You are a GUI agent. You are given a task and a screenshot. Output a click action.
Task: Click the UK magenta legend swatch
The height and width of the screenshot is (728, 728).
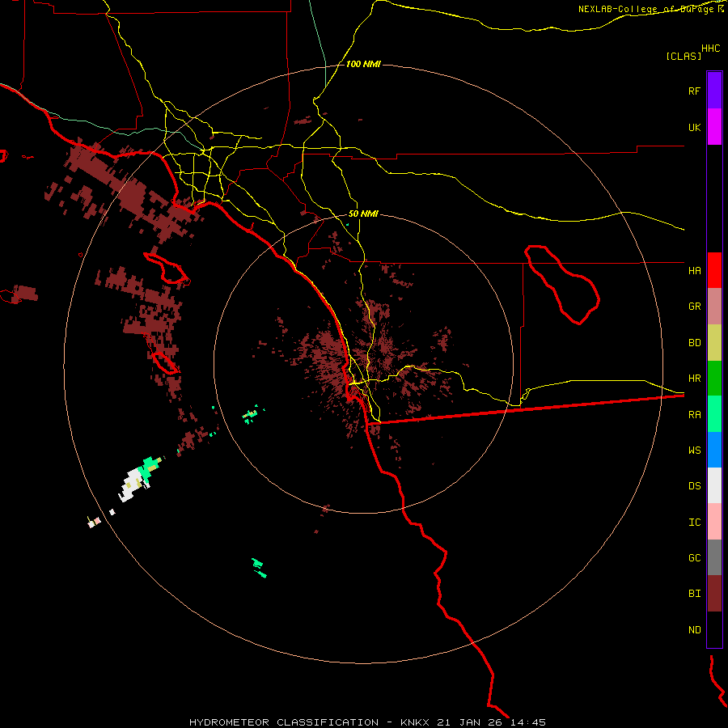pyautogui.click(x=714, y=127)
